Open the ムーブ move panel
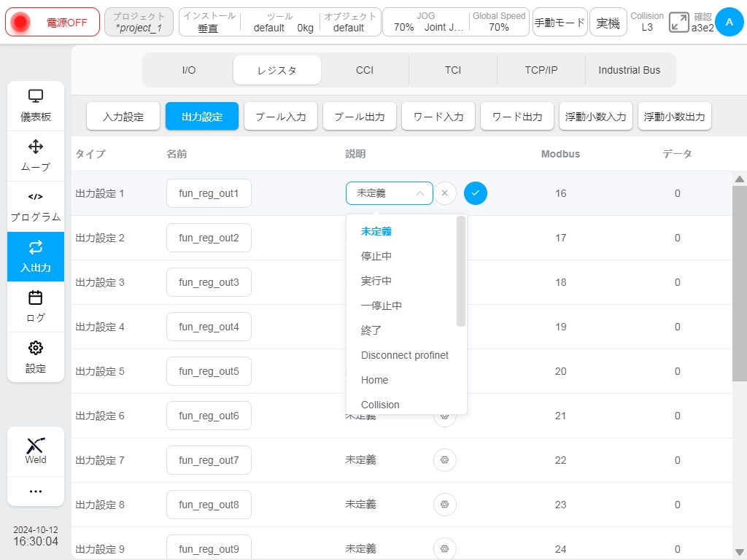 [36, 156]
